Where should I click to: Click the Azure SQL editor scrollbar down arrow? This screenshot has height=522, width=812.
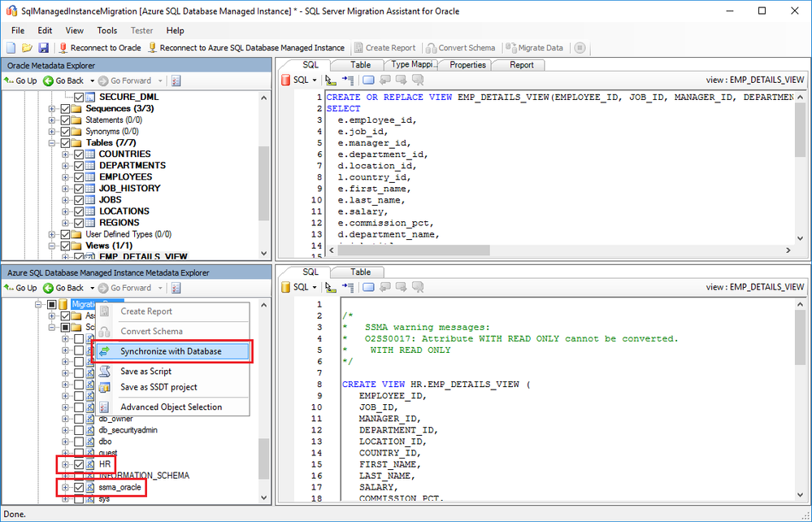(x=800, y=497)
